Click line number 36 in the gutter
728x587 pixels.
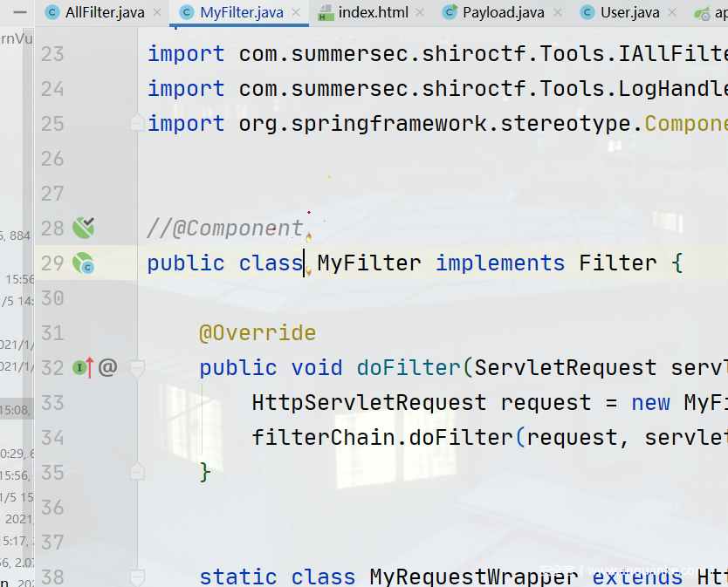point(52,507)
